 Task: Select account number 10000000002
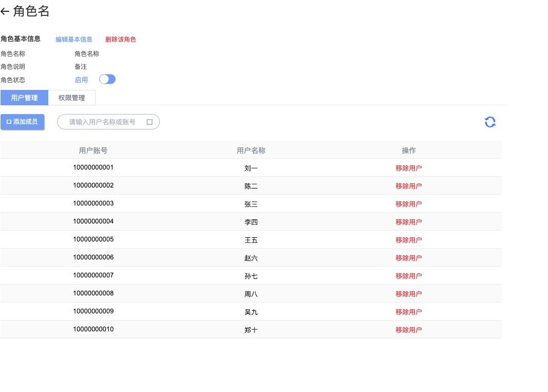coord(94,185)
